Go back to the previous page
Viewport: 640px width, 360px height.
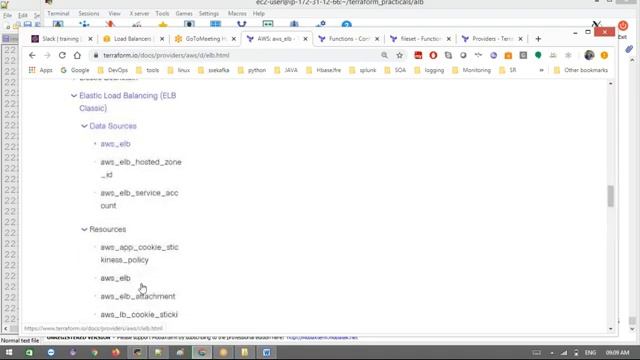[x=32, y=55]
